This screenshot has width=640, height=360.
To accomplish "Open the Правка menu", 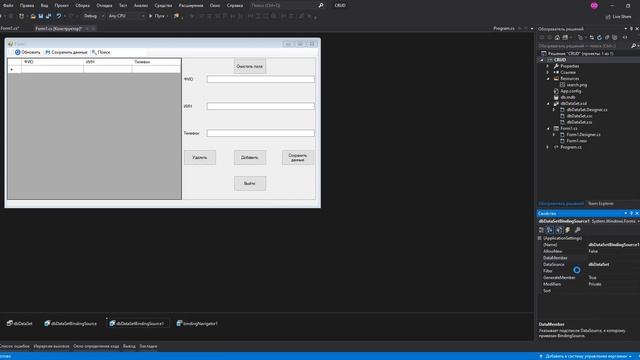I will point(27,5).
